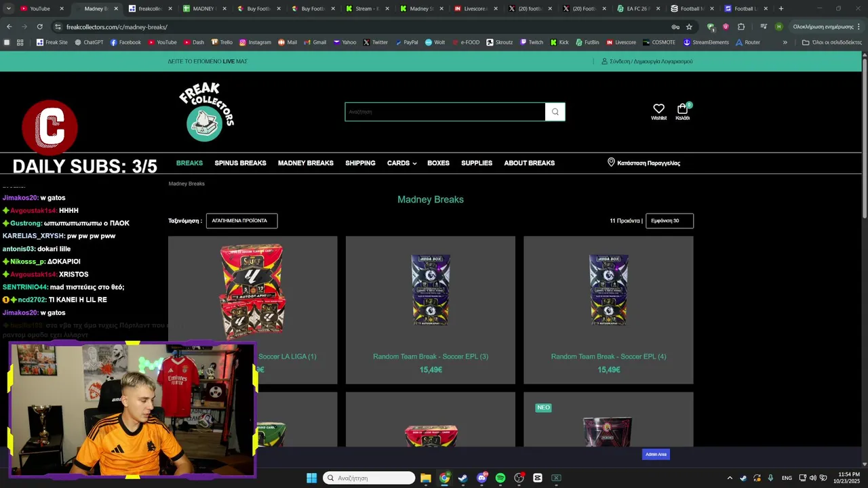Open the PayPal bookmark
The image size is (868, 488).
pos(406,42)
